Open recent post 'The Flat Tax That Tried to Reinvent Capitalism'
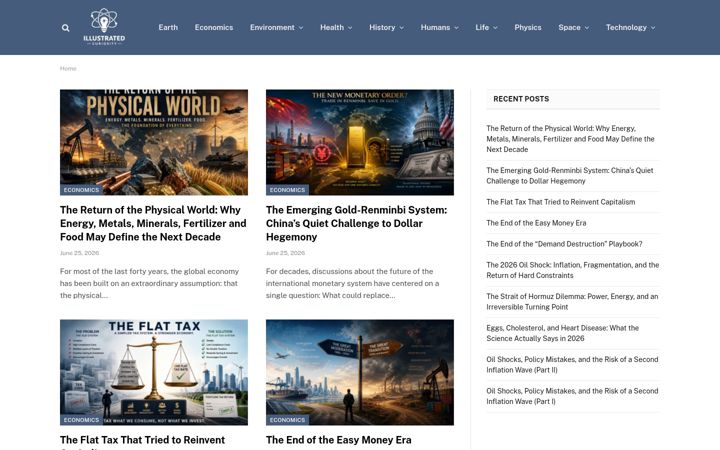720x450 pixels. [x=561, y=202]
